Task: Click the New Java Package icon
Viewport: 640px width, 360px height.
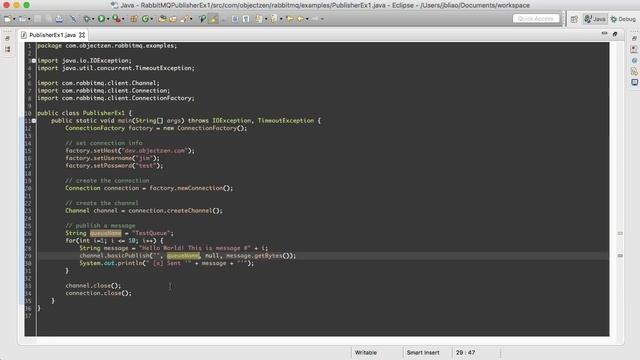Action: click(134, 19)
